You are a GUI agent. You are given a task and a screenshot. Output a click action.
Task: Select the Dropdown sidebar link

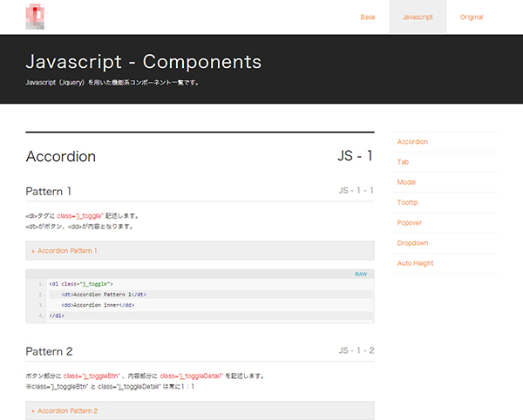(411, 242)
